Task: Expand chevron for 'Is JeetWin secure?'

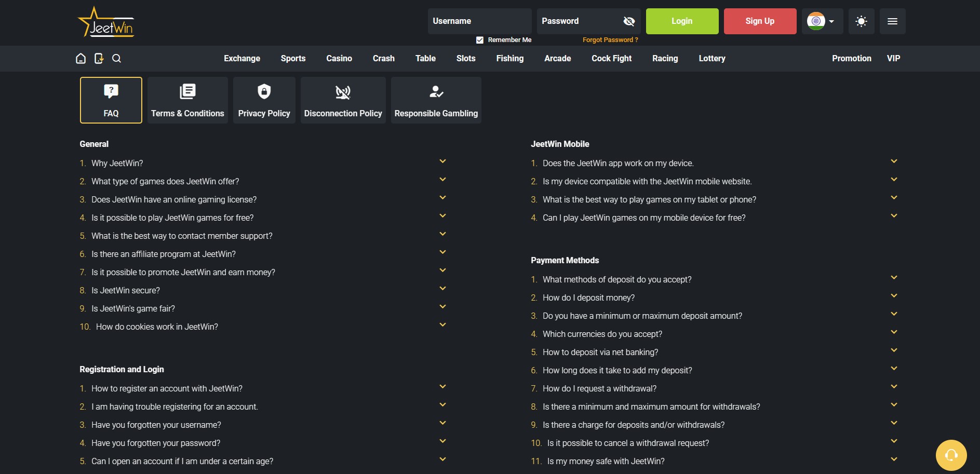Action: click(x=442, y=289)
